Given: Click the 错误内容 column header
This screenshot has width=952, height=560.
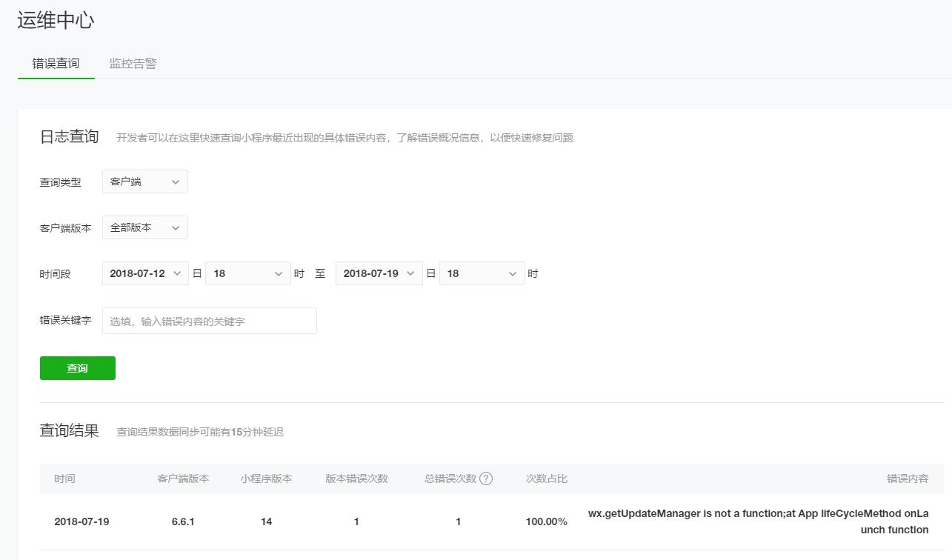Looking at the screenshot, I should tap(908, 478).
